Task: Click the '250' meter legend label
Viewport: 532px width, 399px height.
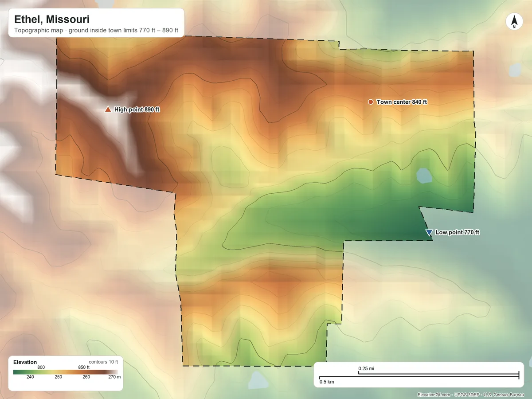Action: point(58,377)
